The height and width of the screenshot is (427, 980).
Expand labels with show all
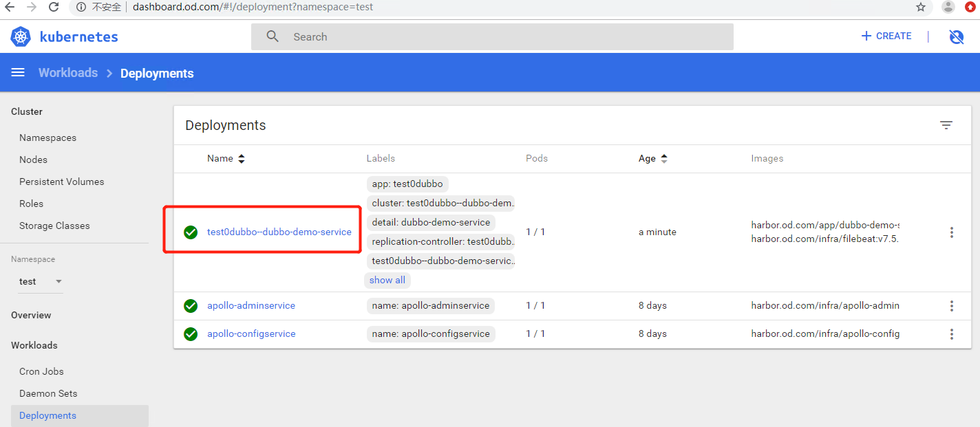387,281
